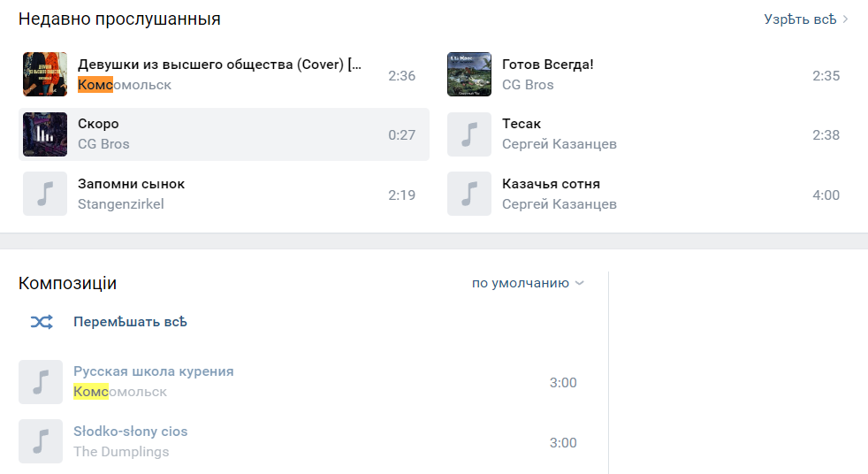This screenshot has width=868, height=474.
Task: Click Готов Всегда! album cover
Action: (x=469, y=75)
